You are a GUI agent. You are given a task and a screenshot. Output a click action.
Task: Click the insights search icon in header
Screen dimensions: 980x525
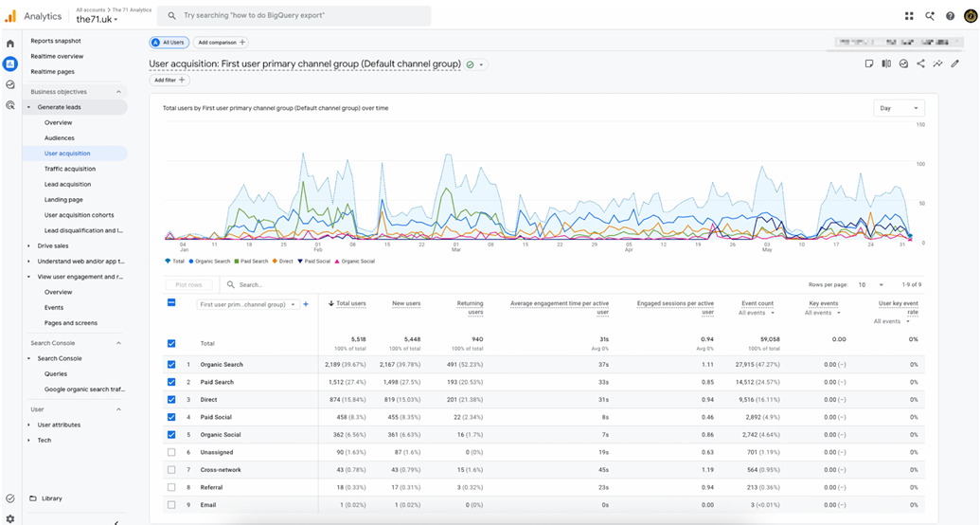[930, 16]
